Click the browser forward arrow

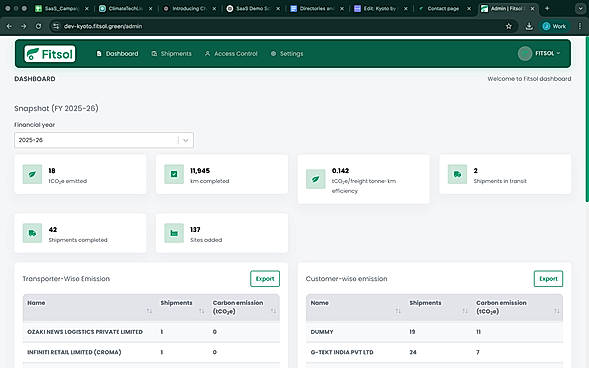point(24,26)
